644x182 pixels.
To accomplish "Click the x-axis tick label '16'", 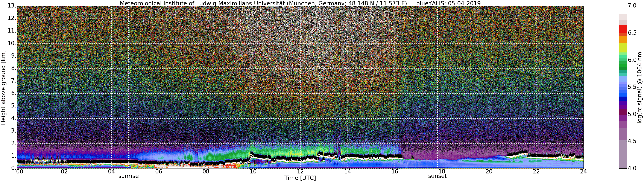I will click(395, 172).
